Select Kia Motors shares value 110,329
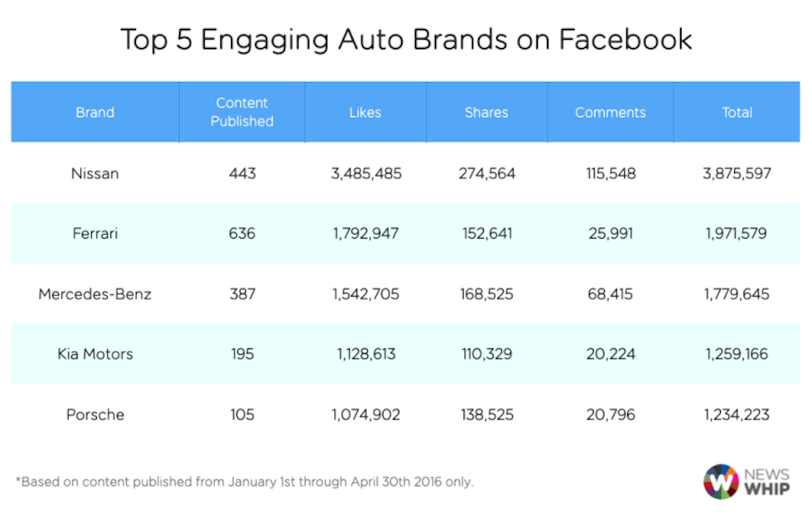The image size is (812, 515). pos(486,354)
